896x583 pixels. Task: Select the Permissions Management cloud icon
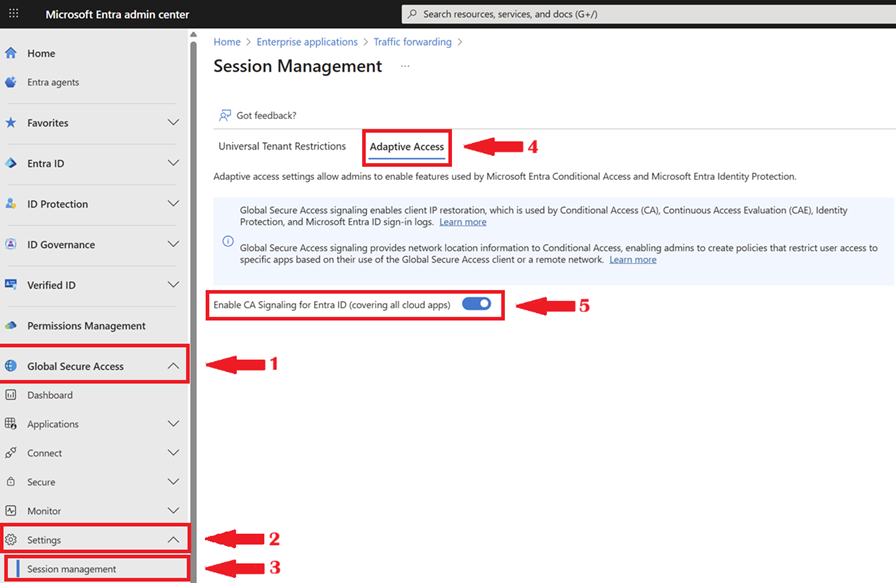pyautogui.click(x=11, y=326)
